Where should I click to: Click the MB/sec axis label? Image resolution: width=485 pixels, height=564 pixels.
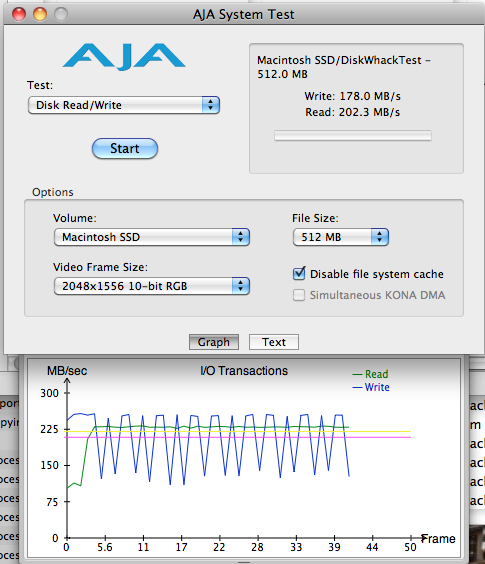tap(67, 371)
